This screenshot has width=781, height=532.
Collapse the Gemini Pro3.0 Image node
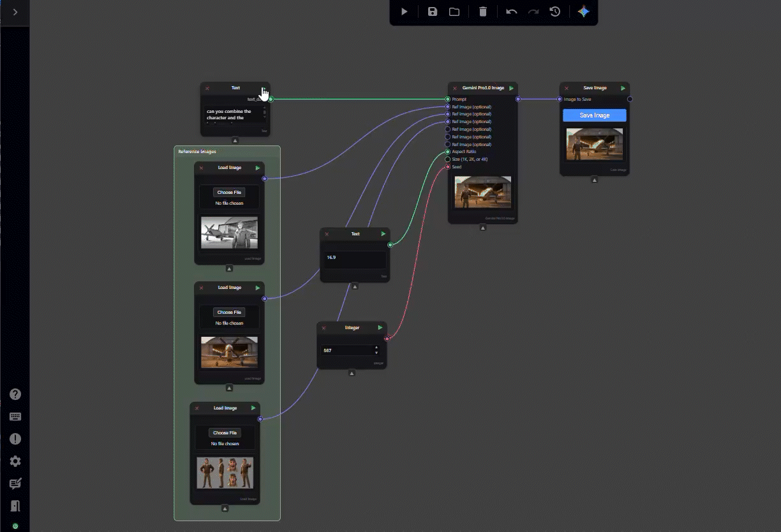(x=483, y=228)
